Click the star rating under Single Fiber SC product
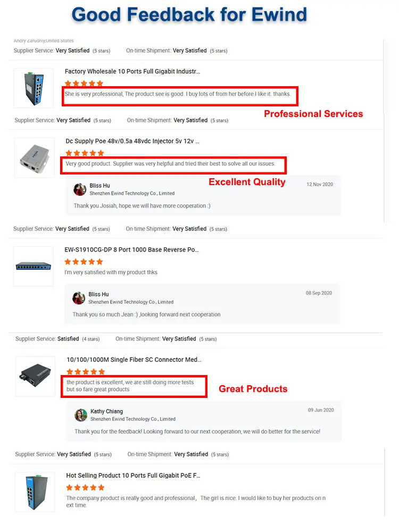Viewport: 399px width, 532px height. tap(86, 371)
